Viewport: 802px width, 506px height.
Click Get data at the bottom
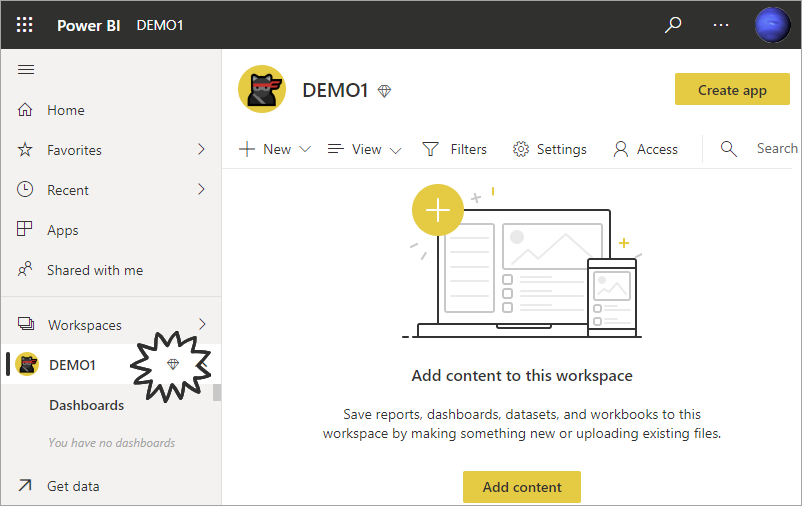[x=111, y=486]
